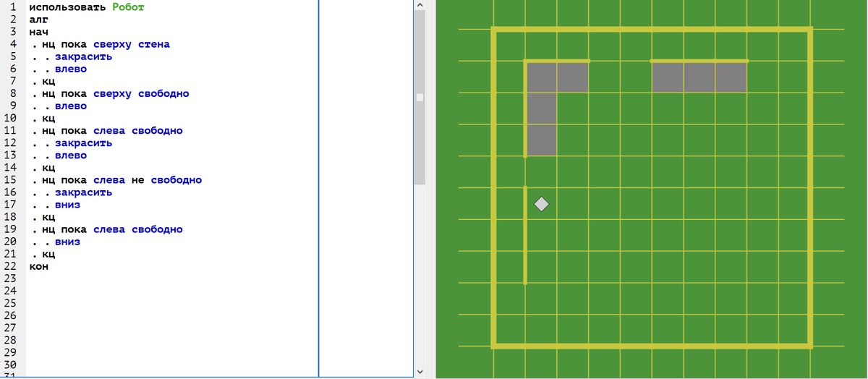Place cursor on 'алг' line
The image size is (868, 379).
(38, 20)
